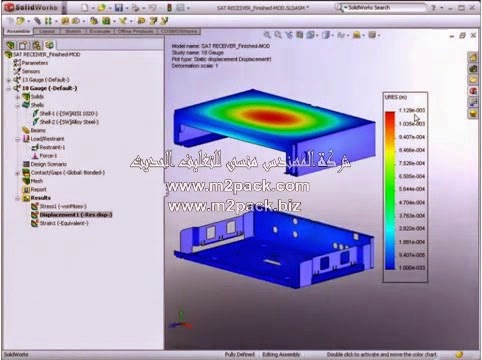
Task: Expand the SolidWorks menu flyout arrow
Action: click(64, 7)
